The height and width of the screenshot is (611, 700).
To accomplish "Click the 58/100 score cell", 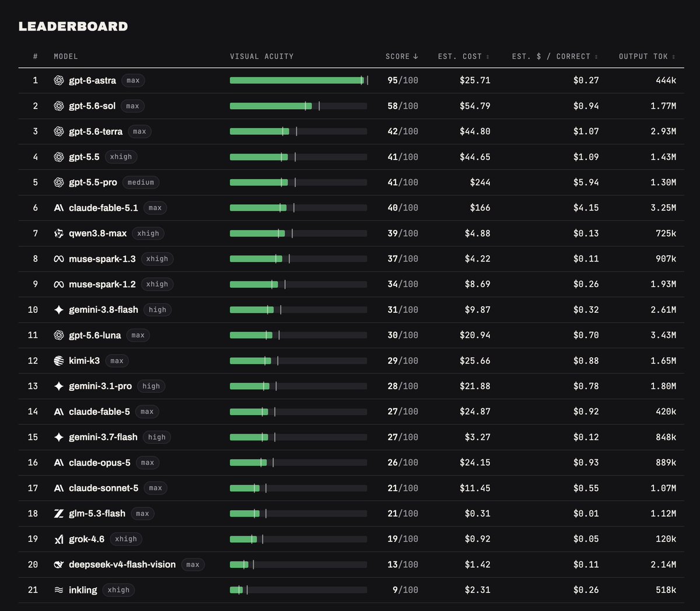I will [x=402, y=106].
